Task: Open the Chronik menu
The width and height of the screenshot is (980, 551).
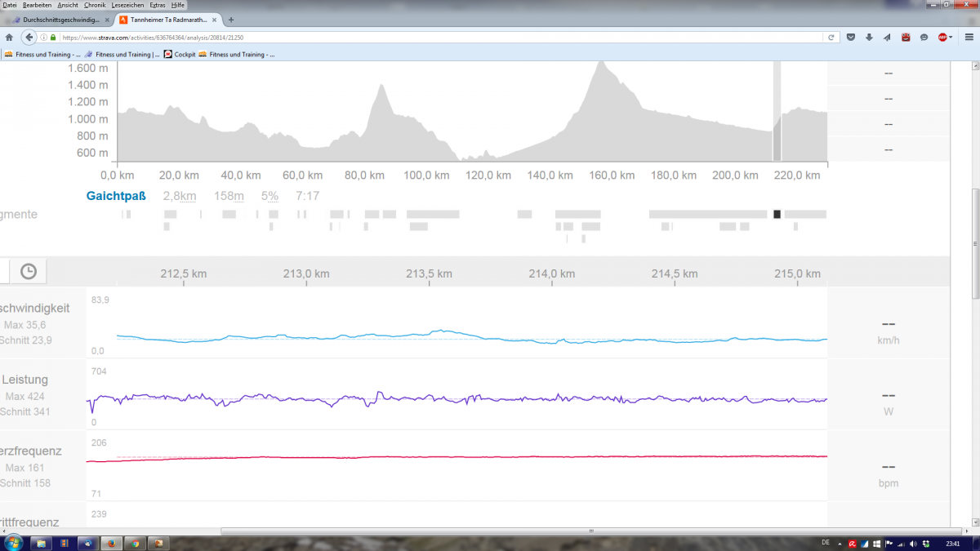Action: point(95,5)
